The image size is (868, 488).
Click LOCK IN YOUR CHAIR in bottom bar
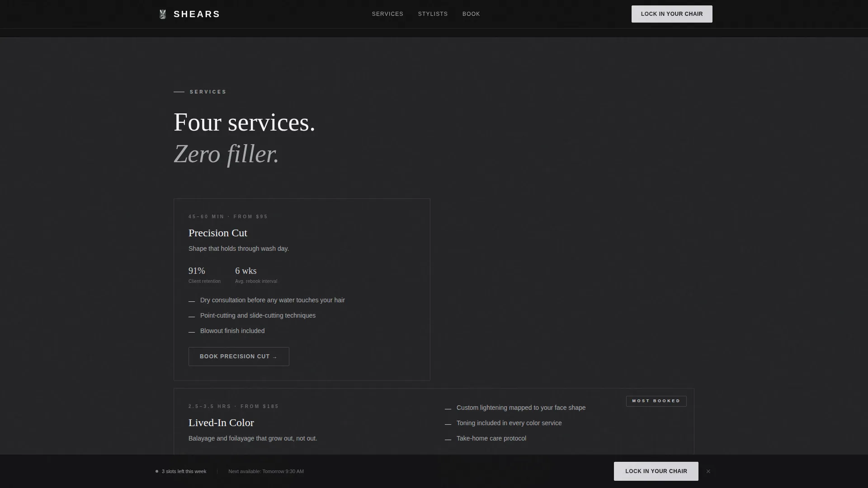pos(656,471)
